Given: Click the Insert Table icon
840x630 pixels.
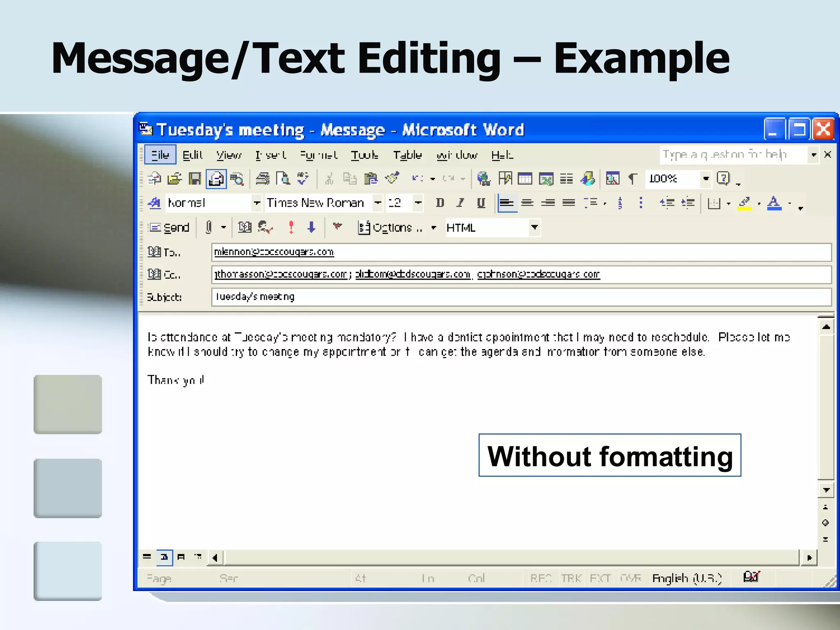Looking at the screenshot, I should coord(525,179).
